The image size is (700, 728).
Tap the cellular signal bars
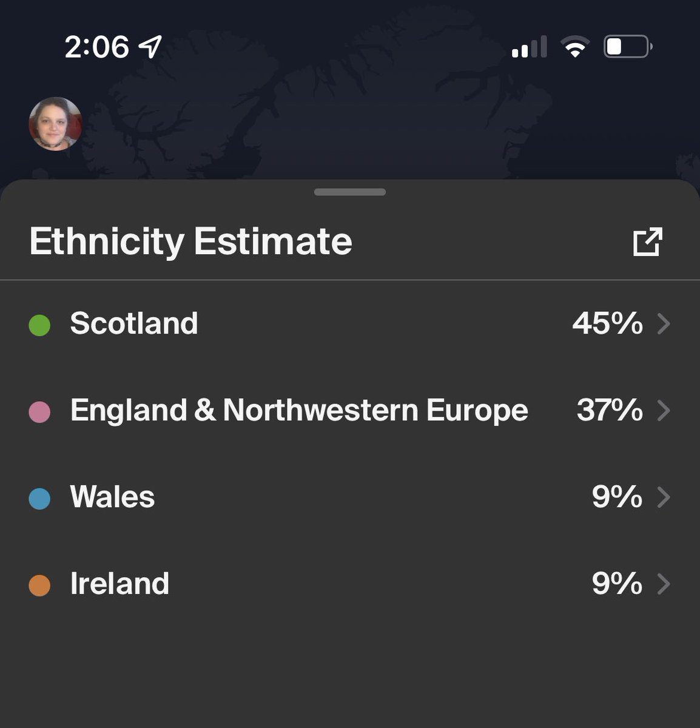click(530, 47)
